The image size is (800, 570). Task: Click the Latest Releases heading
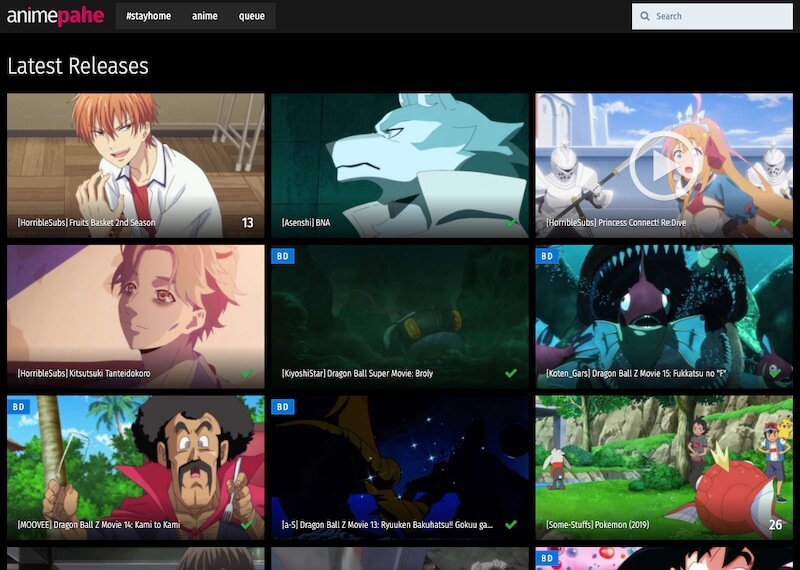tap(78, 66)
